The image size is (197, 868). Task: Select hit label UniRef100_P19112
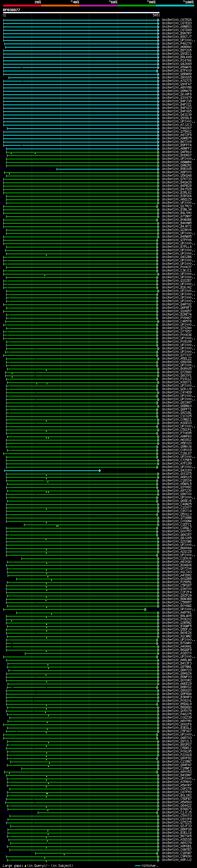(177, 379)
